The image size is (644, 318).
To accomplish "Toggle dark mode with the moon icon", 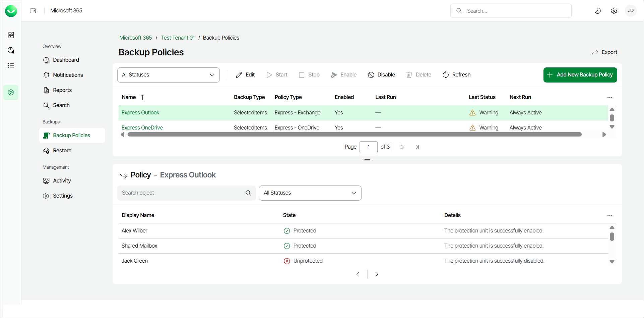I will [x=598, y=11].
